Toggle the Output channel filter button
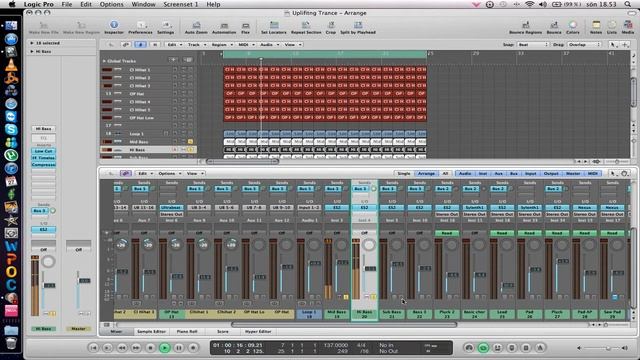This screenshot has height=360, width=640. click(551, 173)
